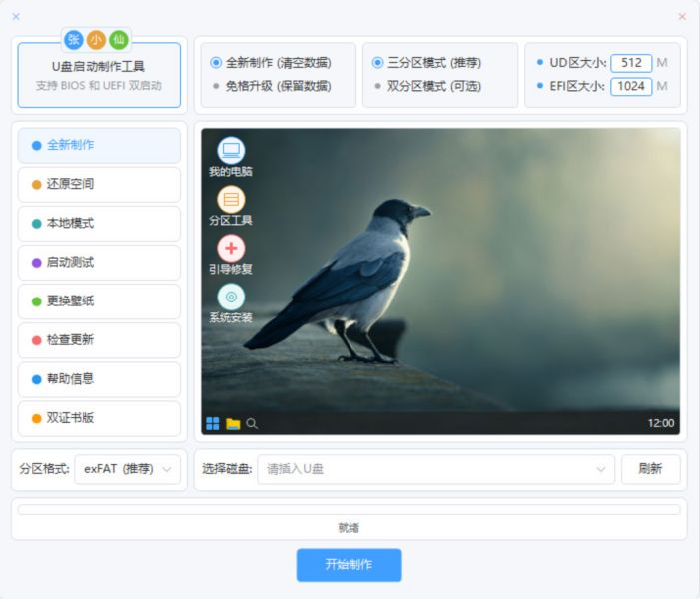Image resolution: width=700 pixels, height=599 pixels.
Task: Switch to 还原空间 sidebar item
Action: pyautogui.click(x=99, y=184)
